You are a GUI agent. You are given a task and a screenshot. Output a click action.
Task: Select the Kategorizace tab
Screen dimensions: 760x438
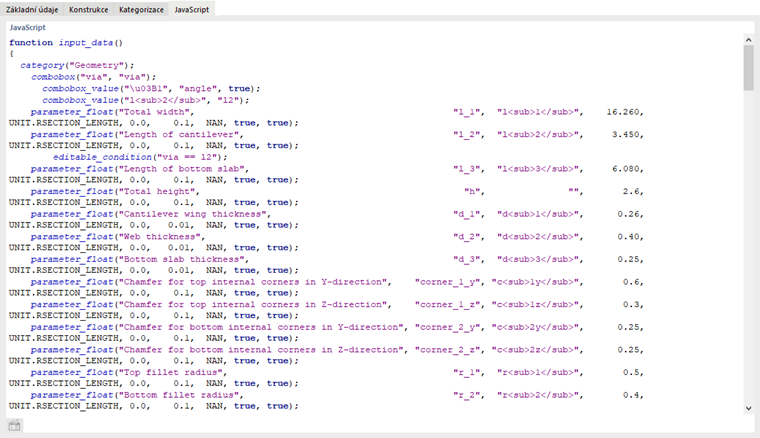141,9
